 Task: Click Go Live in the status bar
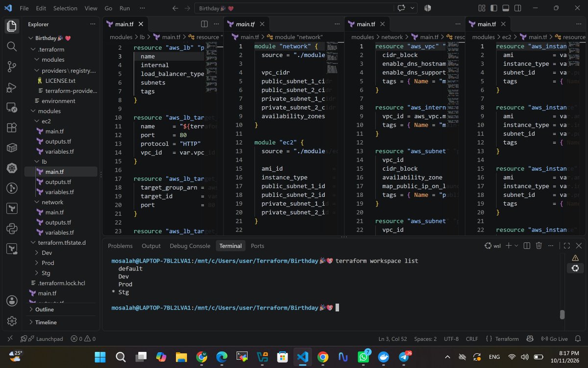pos(555,339)
